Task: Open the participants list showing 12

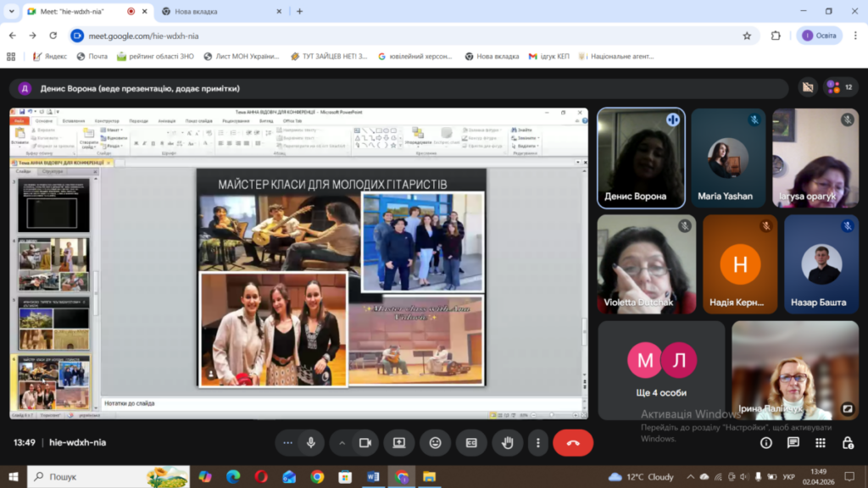Action: (841, 87)
